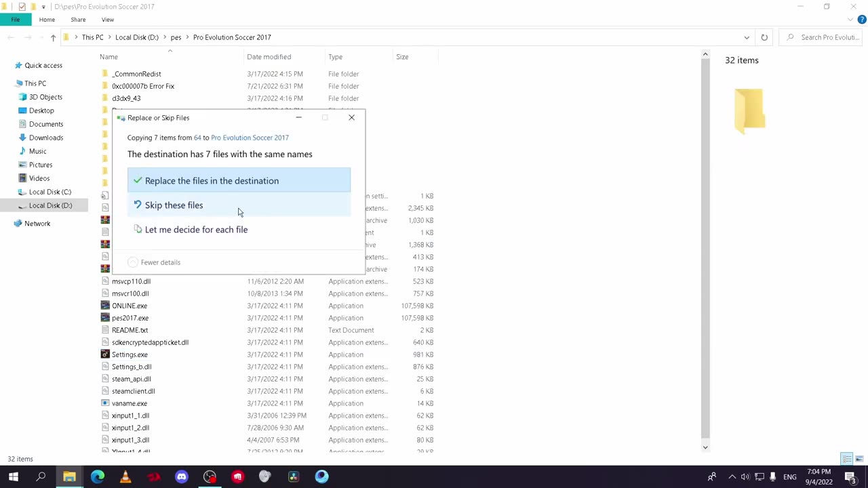Viewport: 868px width, 488px height.
Task: Launch VLC media player from taskbar
Action: tap(125, 477)
